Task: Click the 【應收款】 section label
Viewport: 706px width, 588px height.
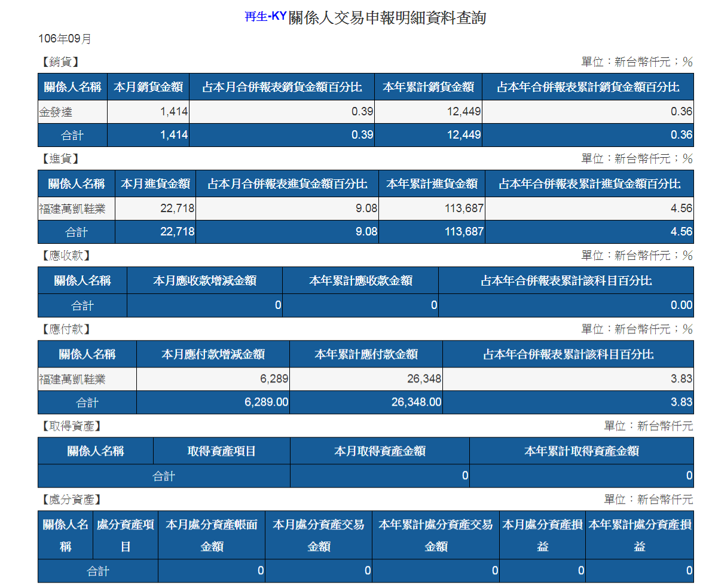Action: [x=66, y=256]
